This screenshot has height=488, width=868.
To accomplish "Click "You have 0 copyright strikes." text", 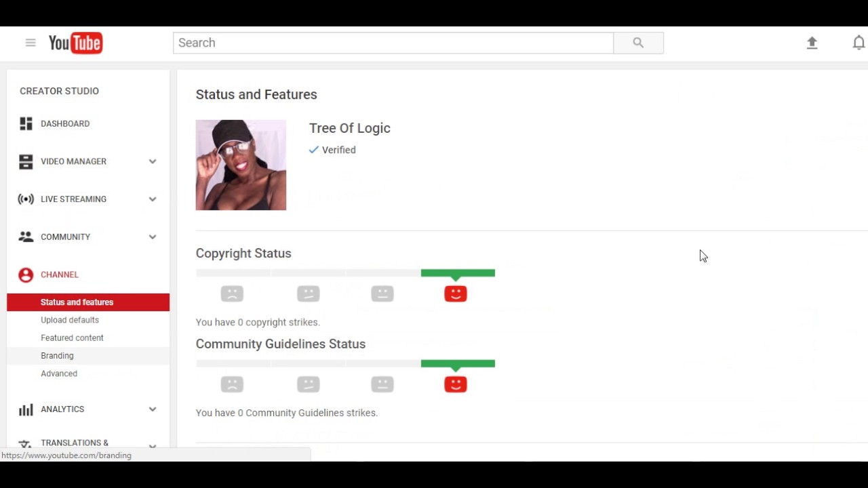I will tap(258, 322).
